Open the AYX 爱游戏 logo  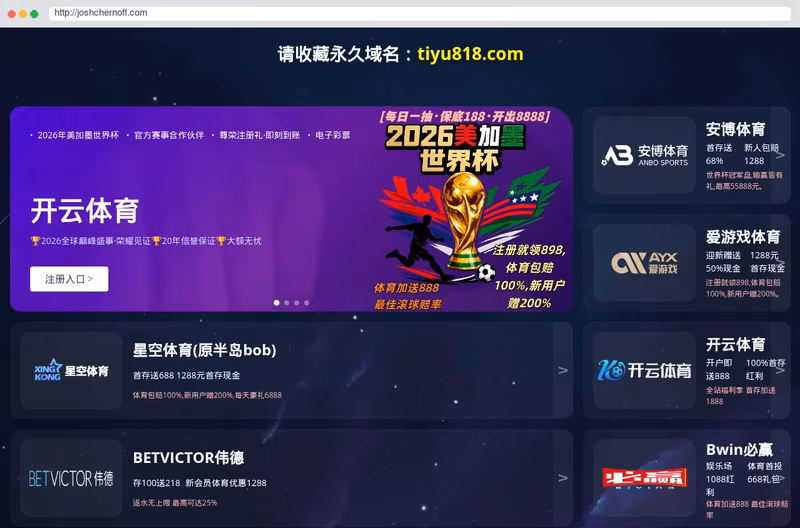644,263
